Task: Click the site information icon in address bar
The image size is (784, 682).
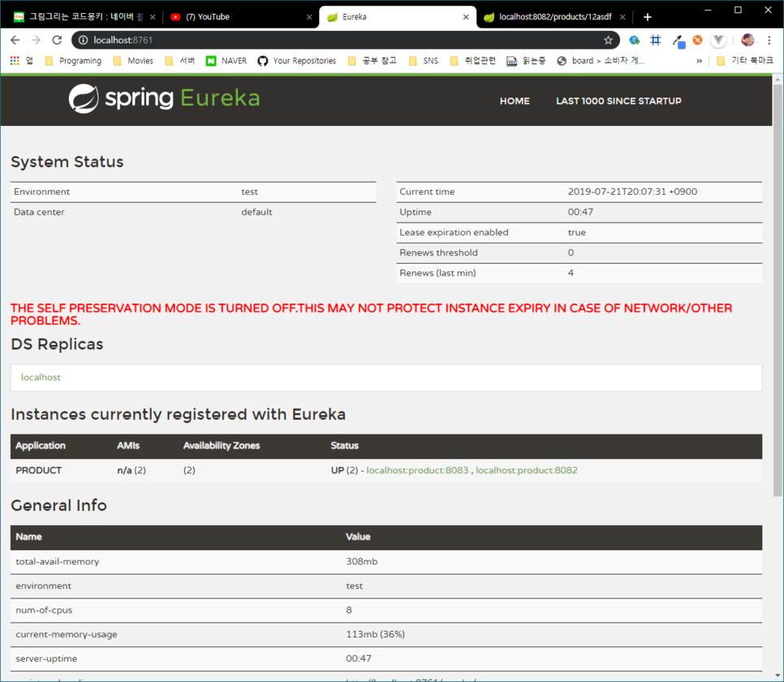Action: click(x=83, y=40)
